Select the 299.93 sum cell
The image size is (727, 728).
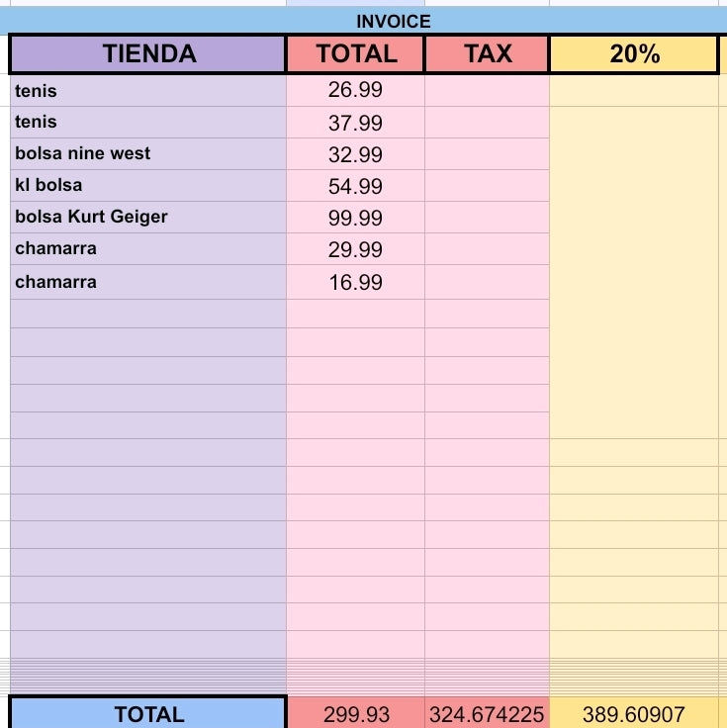point(356,713)
